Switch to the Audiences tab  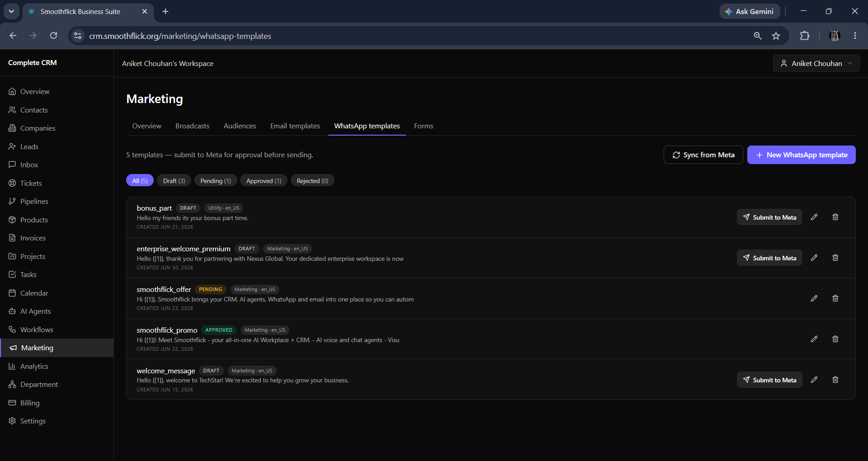pyautogui.click(x=240, y=126)
